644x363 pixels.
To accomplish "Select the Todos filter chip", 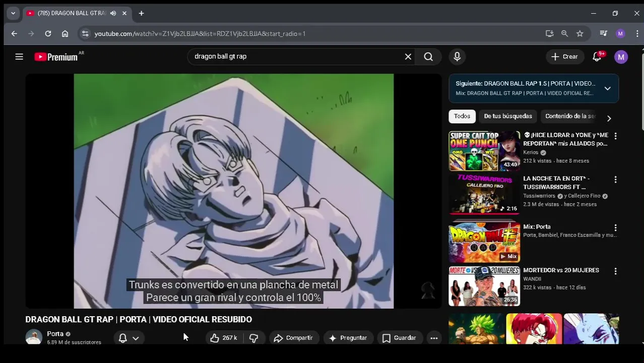I will point(462,116).
